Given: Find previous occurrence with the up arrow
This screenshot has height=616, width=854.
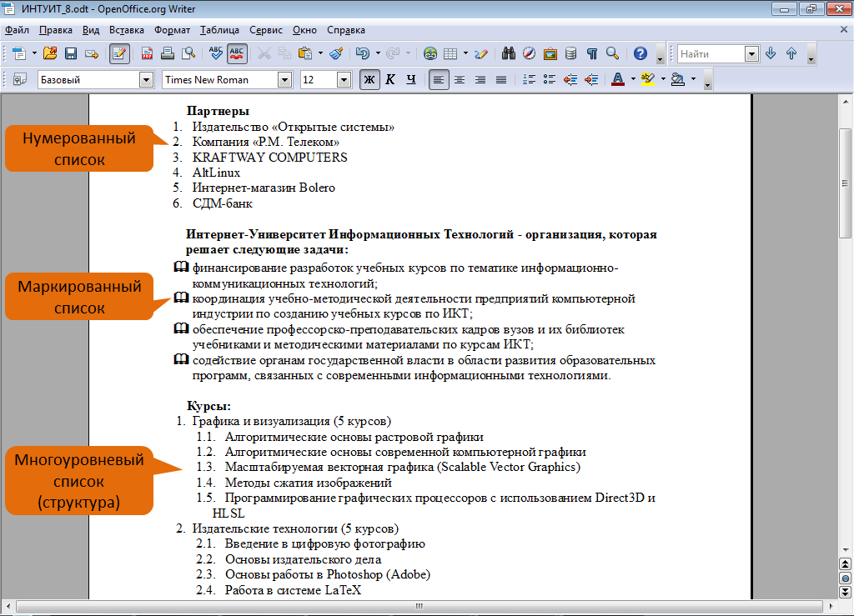Looking at the screenshot, I should coord(791,53).
